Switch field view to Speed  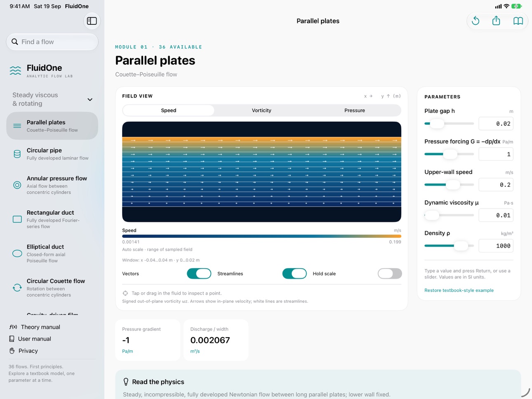169,110
